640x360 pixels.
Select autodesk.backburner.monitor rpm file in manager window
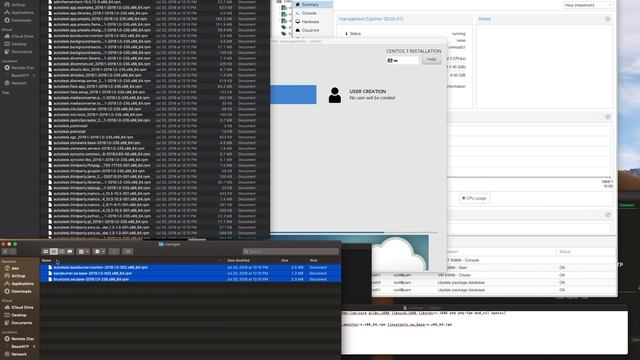[x=191, y=267]
